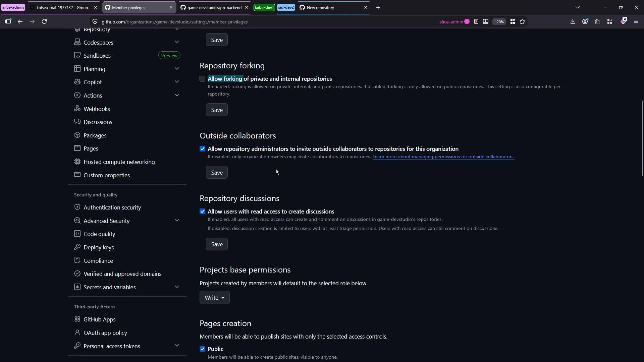Uncheck the Public pages creation checkbox

pos(202,349)
